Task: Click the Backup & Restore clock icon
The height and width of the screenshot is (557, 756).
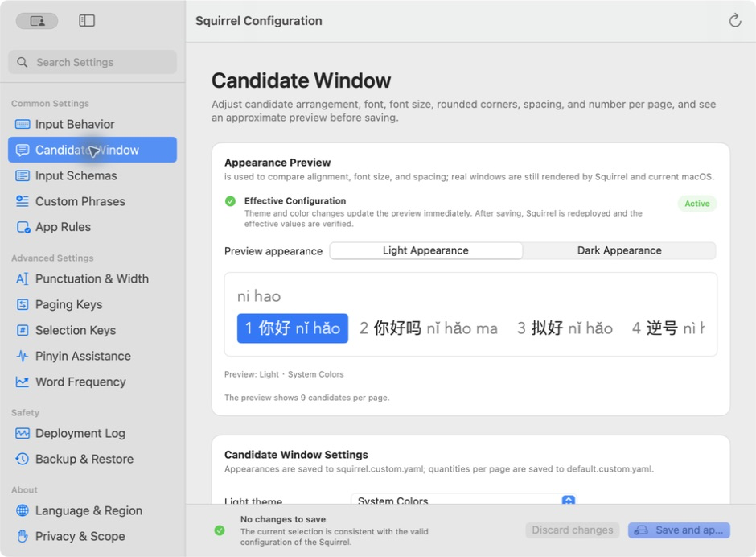Action: pyautogui.click(x=23, y=459)
